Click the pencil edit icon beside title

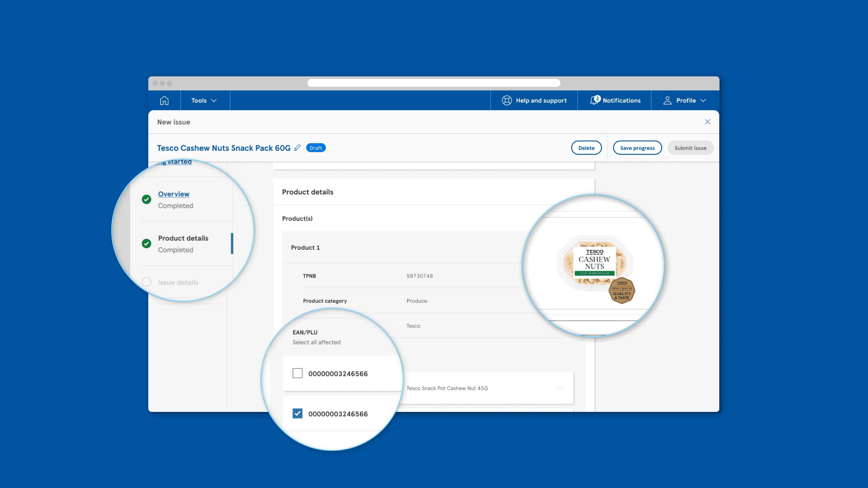click(x=297, y=148)
